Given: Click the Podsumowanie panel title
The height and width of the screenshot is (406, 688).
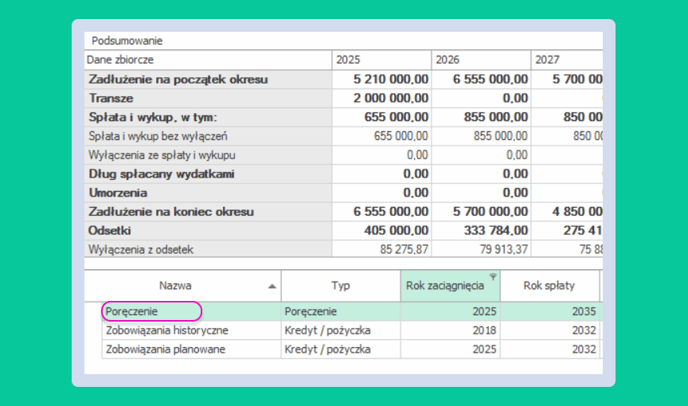Looking at the screenshot, I should coord(127,41).
